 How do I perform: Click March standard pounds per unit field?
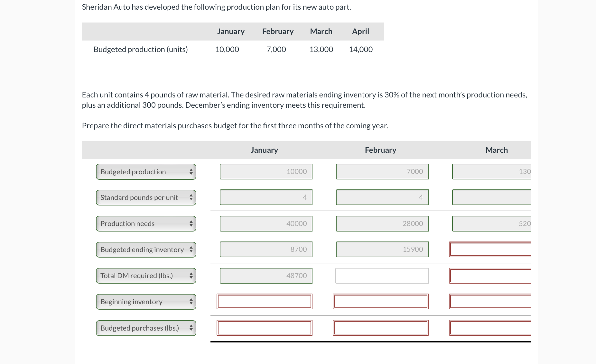coord(492,197)
